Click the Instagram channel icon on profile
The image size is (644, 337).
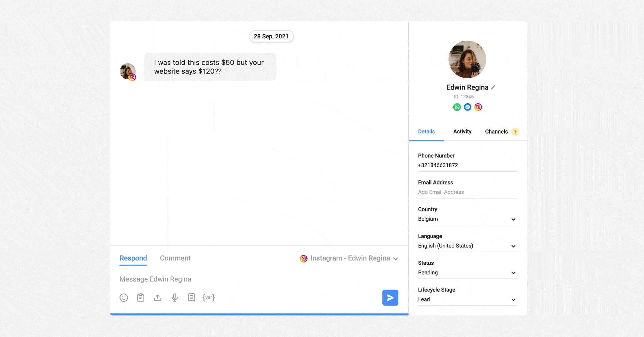(x=478, y=107)
